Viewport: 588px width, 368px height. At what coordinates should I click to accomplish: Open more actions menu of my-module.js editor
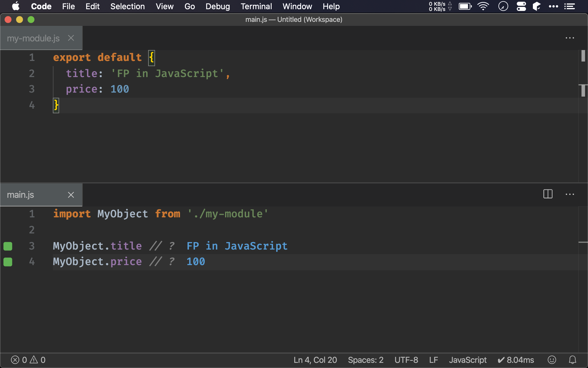(570, 38)
